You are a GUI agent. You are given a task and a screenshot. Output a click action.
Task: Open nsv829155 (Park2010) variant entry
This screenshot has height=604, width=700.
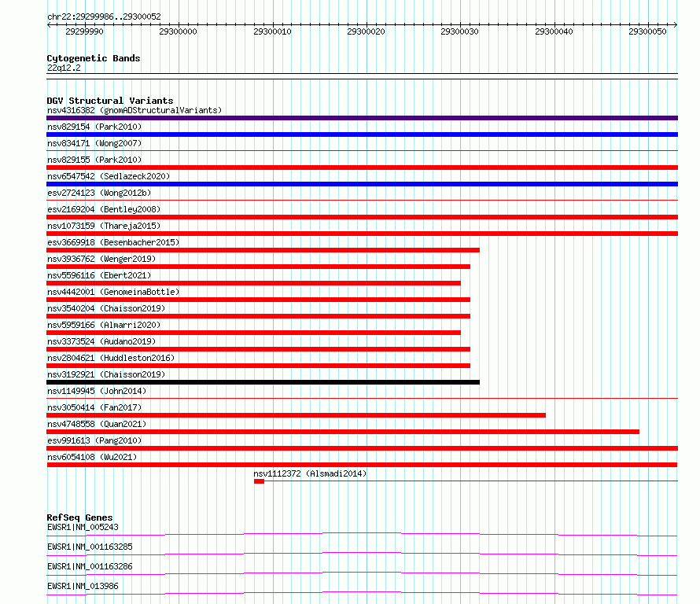click(x=94, y=160)
